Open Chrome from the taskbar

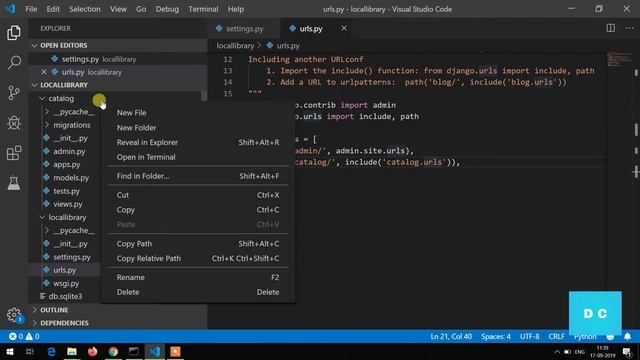point(113,351)
